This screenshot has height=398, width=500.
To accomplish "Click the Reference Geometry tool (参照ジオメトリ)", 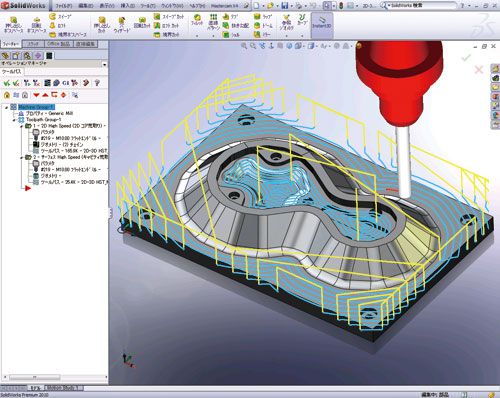I will (286, 22).
